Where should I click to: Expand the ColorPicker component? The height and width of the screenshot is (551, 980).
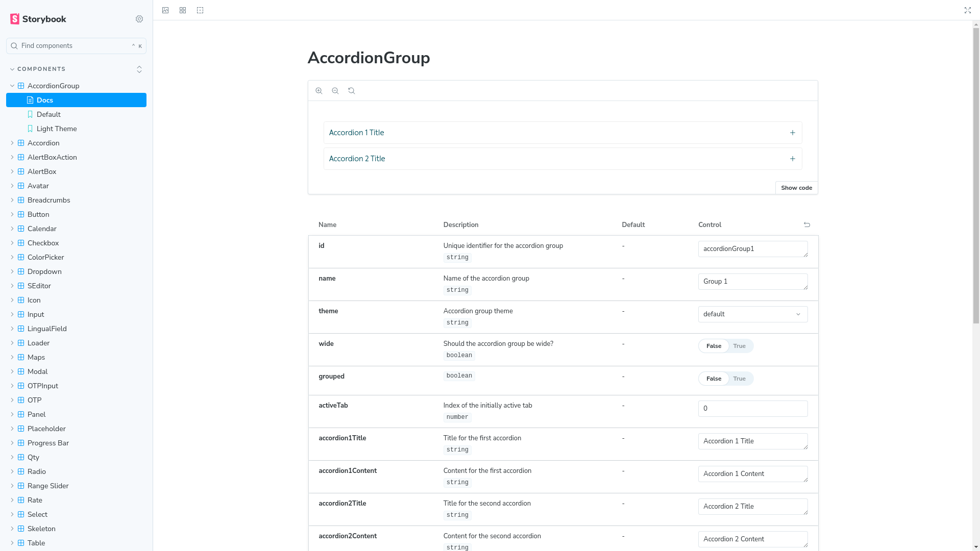[x=12, y=257]
